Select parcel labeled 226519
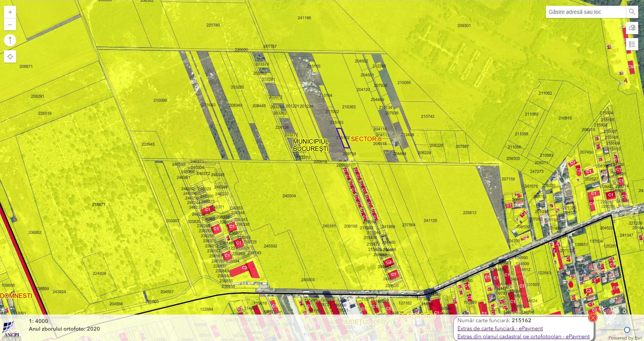644x341 pixels. coord(45,113)
